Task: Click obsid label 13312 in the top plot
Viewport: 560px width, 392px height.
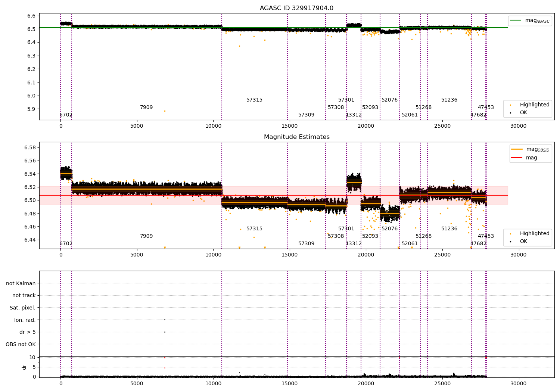Action: click(x=354, y=115)
